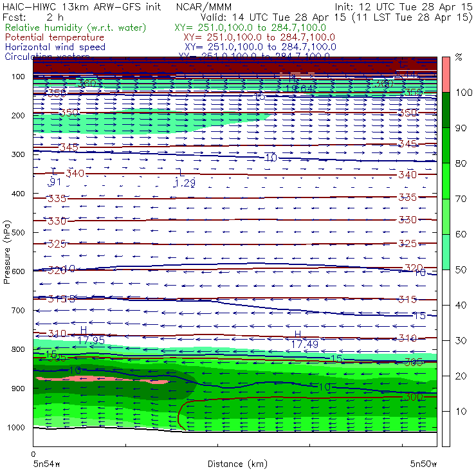The height and width of the screenshot is (476, 476).
Task: Click the 'Pressure (hPa)' axis title
Action: coord(7,252)
